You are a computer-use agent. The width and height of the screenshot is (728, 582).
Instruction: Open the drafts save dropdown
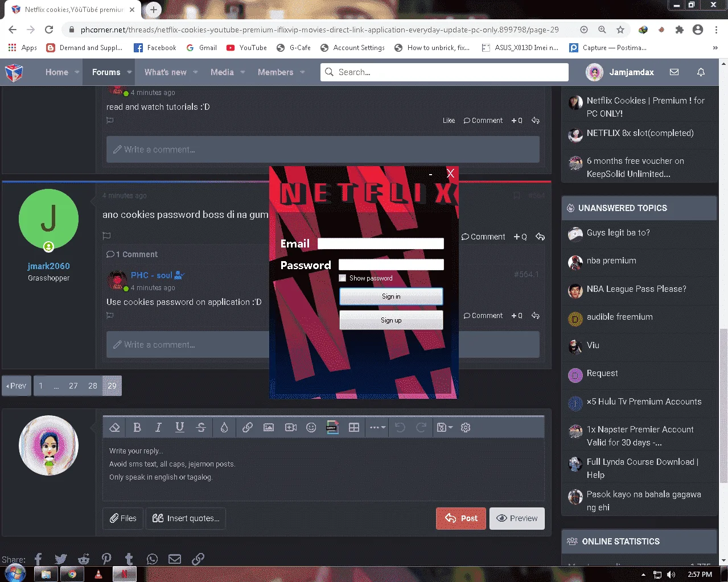(445, 427)
